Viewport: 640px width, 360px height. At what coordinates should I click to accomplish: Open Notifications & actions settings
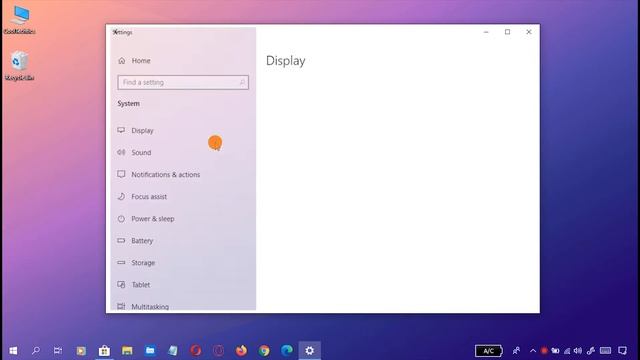tap(183, 174)
